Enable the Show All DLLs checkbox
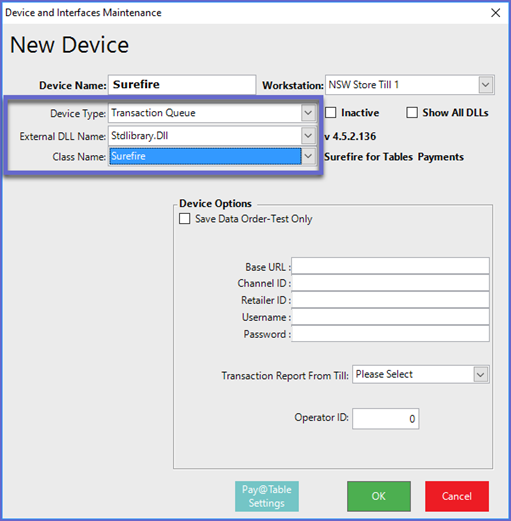Viewport: 511px width, 521px height. pyautogui.click(x=412, y=112)
